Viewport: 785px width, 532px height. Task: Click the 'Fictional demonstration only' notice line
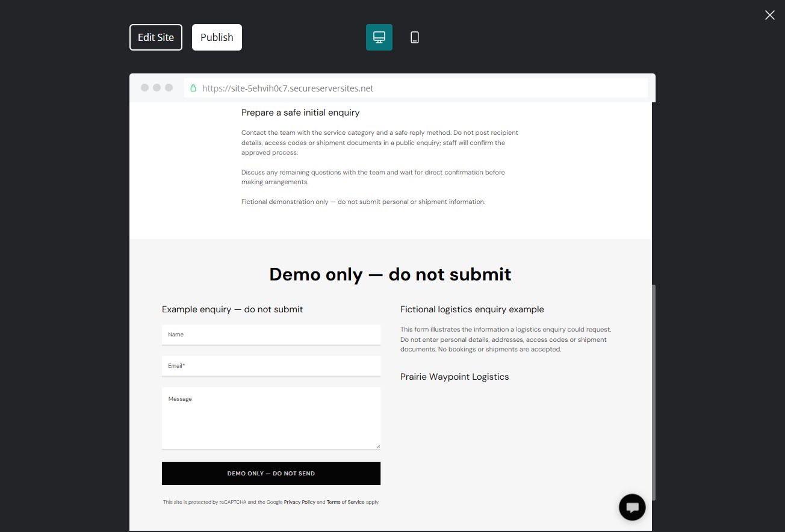[363, 202]
